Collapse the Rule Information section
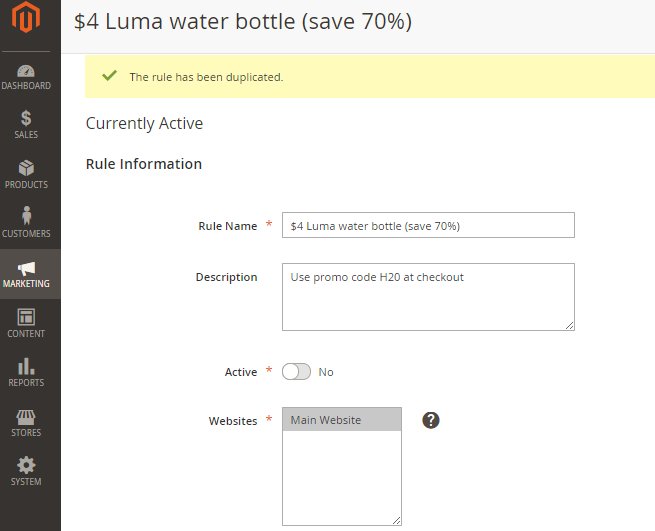The image size is (655, 531). pos(144,164)
